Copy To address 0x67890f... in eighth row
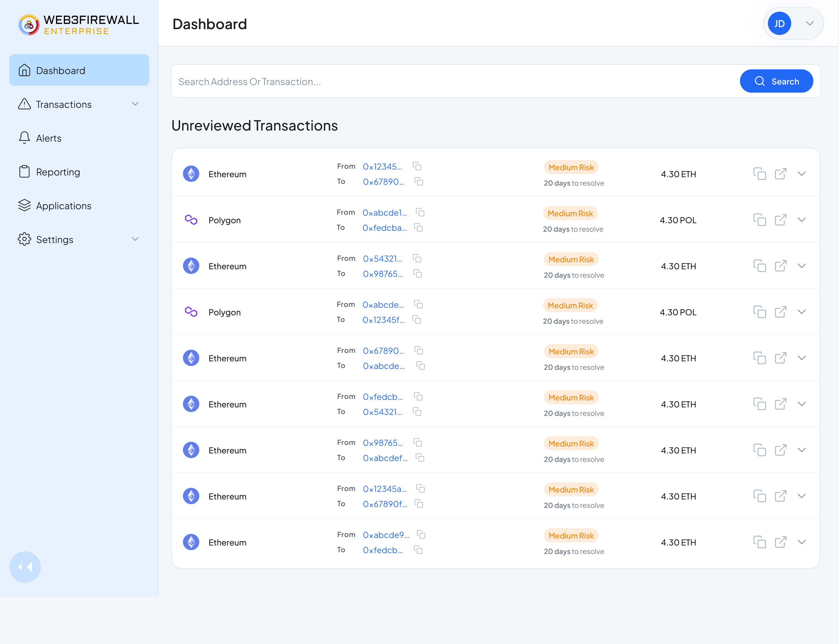The image size is (839, 644). point(419,504)
